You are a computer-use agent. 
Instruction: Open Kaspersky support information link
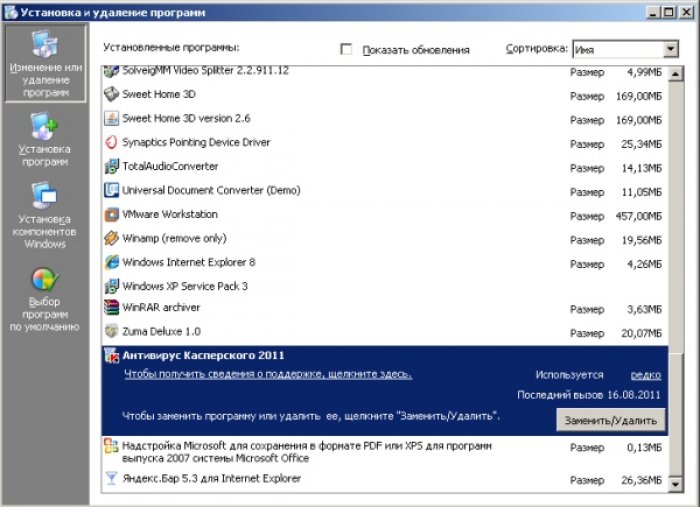pos(268,374)
